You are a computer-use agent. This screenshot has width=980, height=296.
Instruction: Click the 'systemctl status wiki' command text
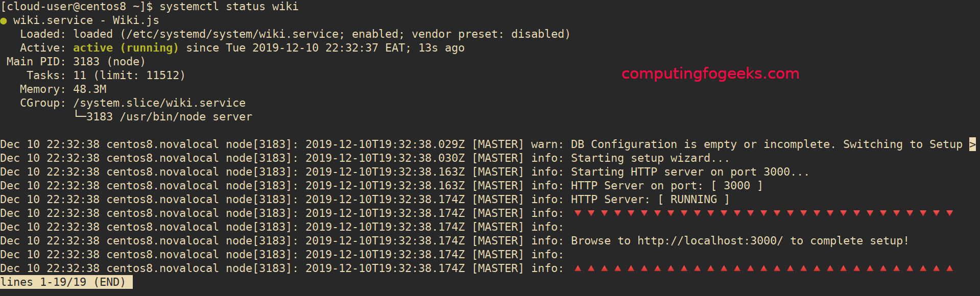[229, 7]
